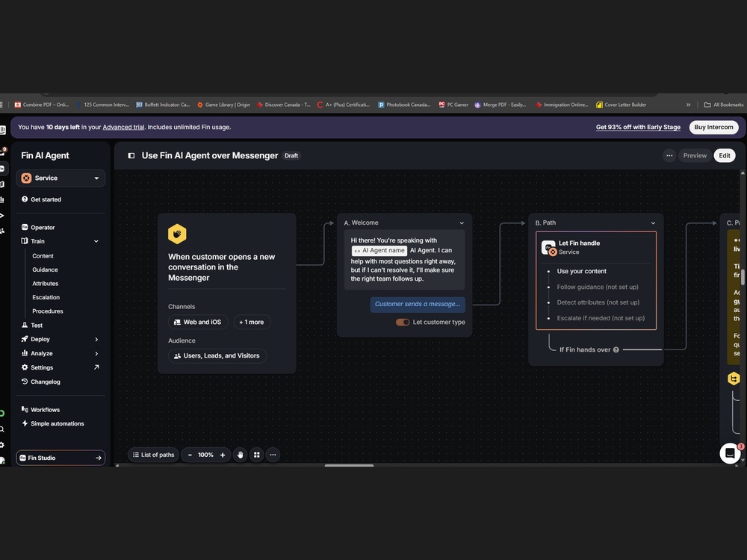Screen dimensions: 747x560
Task: Click the canvas horizontal scrollbar thumb
Action: 349,465
